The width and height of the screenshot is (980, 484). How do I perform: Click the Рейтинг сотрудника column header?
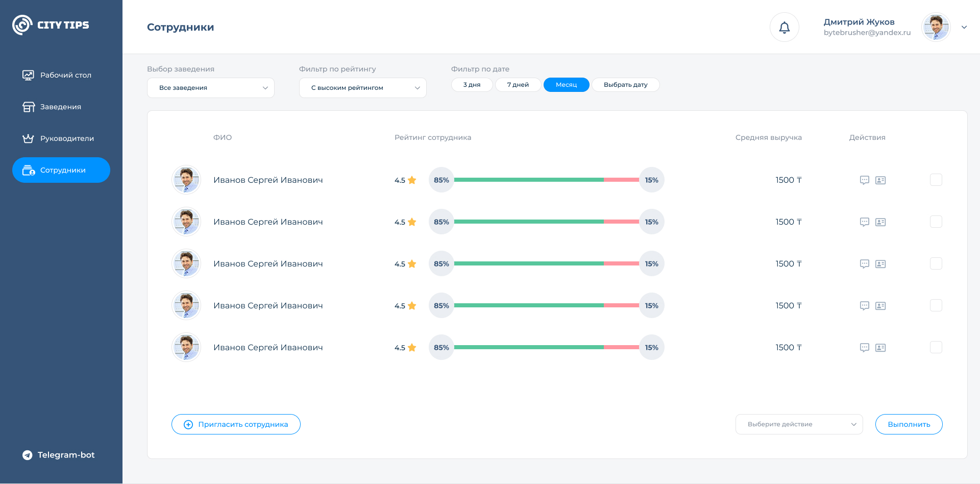pos(433,137)
